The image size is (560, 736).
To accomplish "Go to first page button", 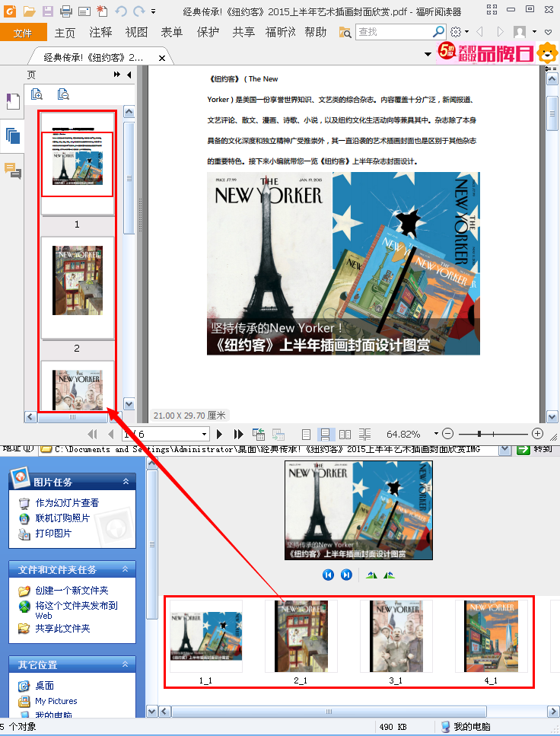I will [x=93, y=434].
